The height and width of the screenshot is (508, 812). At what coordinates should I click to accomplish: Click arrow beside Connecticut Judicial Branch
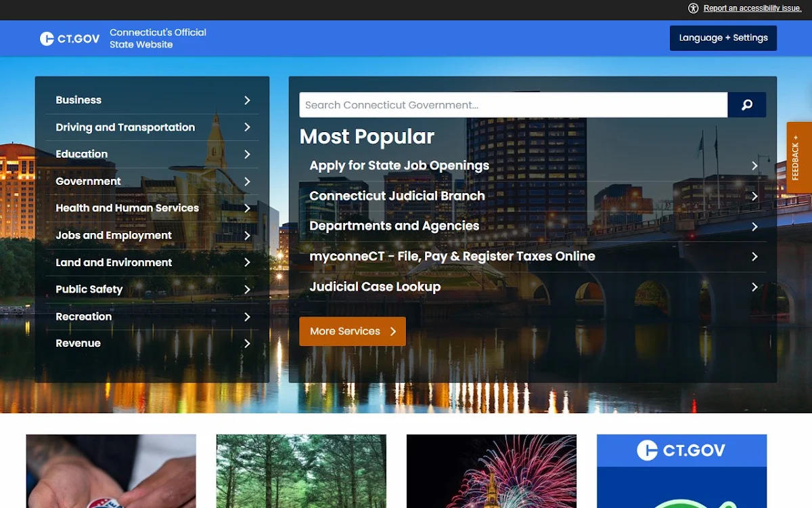click(754, 196)
